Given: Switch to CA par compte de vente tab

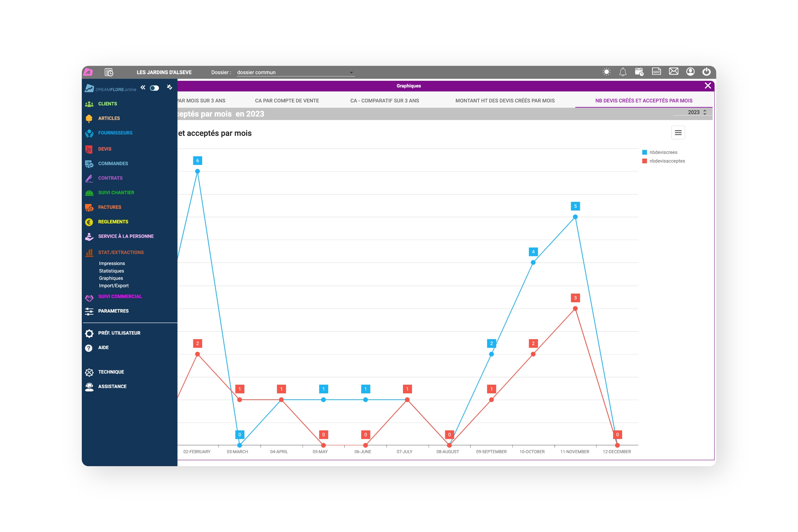Looking at the screenshot, I should tap(287, 101).
